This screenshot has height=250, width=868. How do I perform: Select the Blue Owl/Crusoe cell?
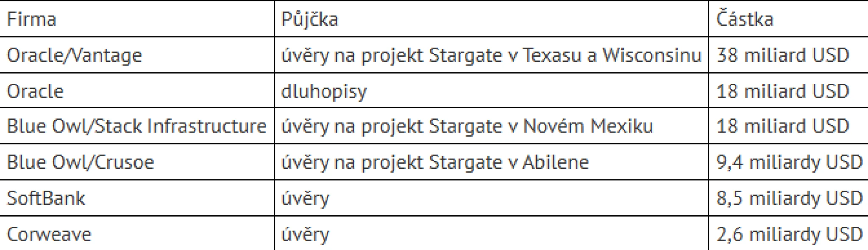pos(81,162)
